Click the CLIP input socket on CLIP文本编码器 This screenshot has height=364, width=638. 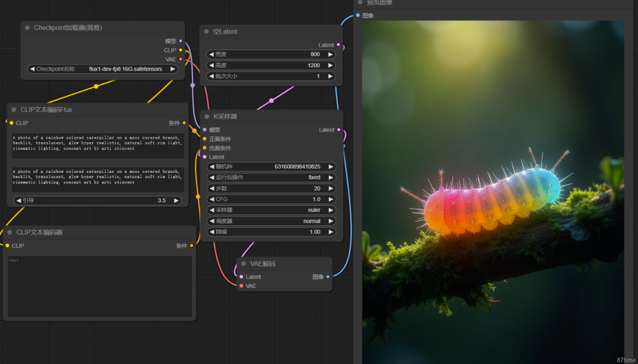tap(7, 246)
